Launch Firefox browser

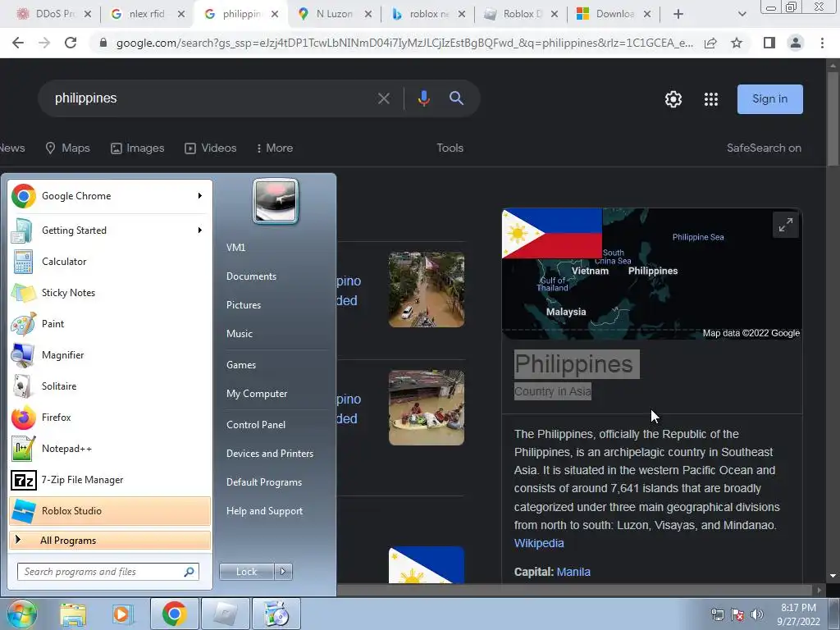click(x=110, y=418)
